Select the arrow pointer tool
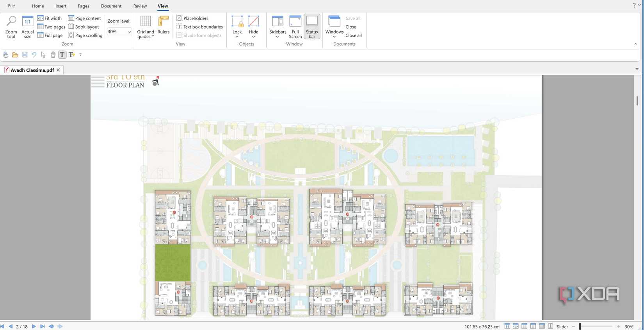This screenshot has width=644, height=330. tap(43, 55)
